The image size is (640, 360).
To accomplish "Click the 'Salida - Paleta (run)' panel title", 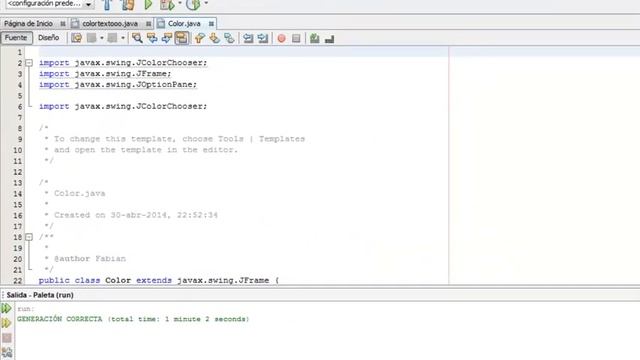I will 40,295.
